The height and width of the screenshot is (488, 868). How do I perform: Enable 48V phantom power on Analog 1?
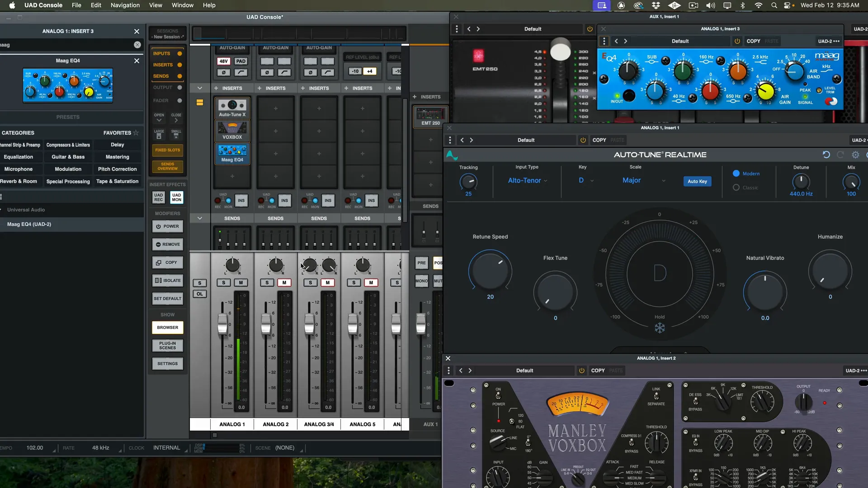pos(224,61)
